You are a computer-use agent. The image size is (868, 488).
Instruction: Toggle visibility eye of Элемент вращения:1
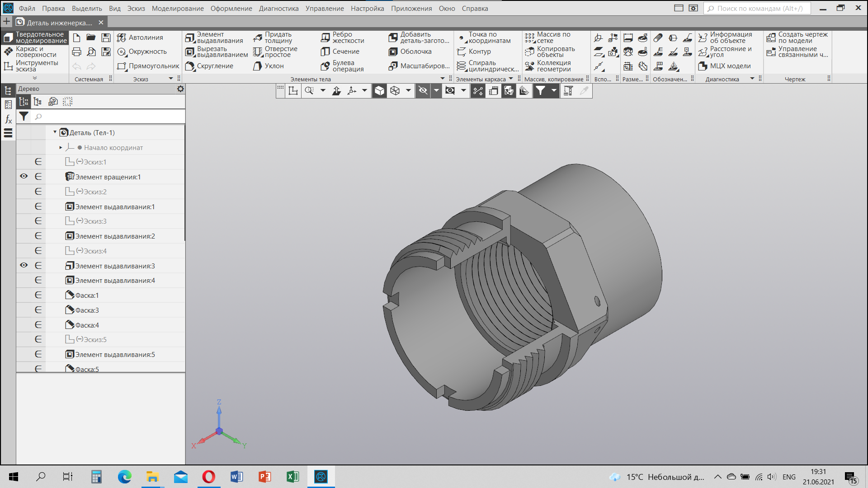[24, 177]
